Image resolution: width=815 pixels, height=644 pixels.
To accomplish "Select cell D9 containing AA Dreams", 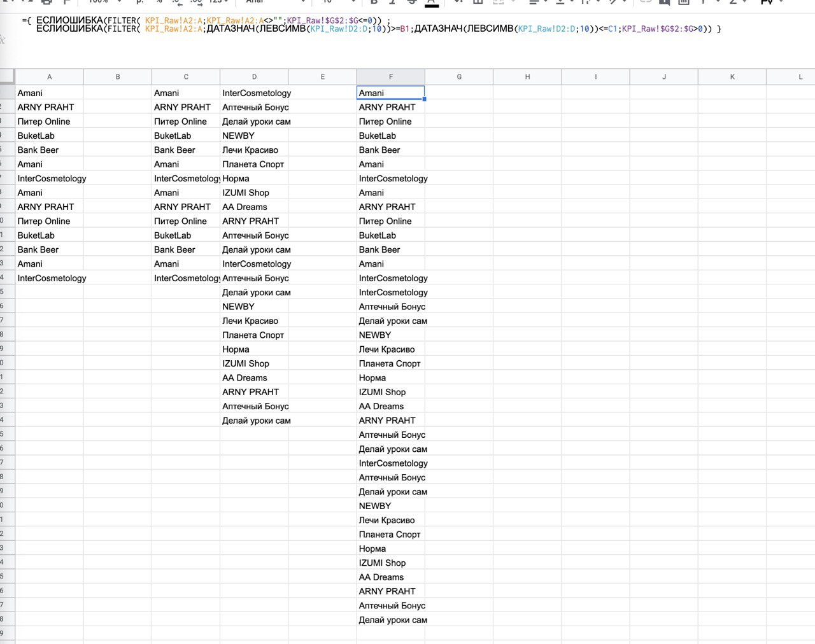I will 254,207.
